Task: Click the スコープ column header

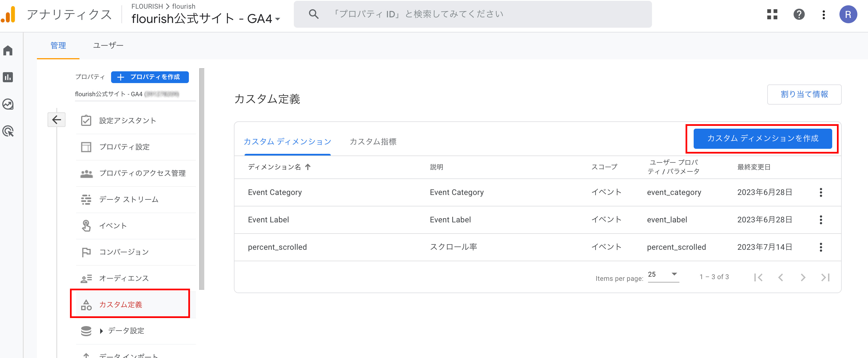Action: click(x=604, y=167)
